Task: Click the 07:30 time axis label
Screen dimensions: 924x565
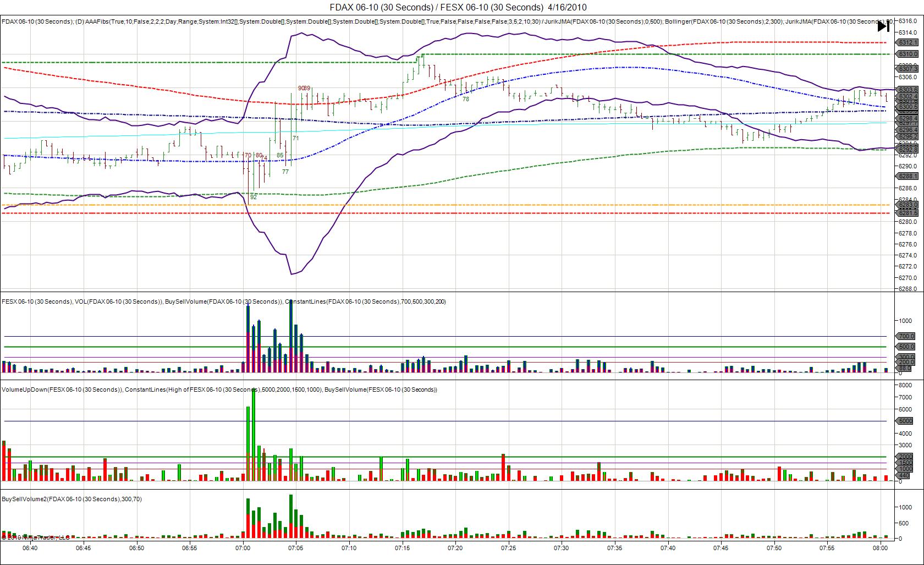Action: point(562,548)
